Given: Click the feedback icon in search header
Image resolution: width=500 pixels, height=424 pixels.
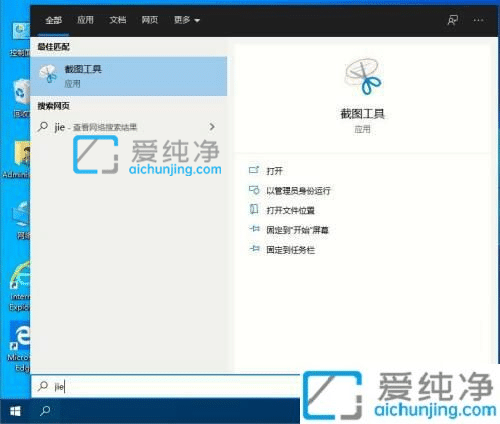Looking at the screenshot, I should (452, 20).
